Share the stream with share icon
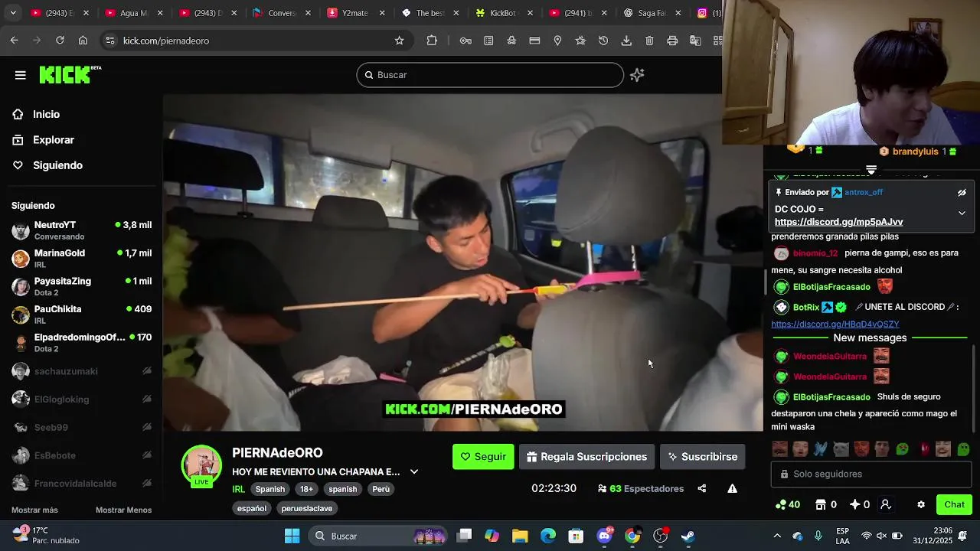 coord(702,488)
